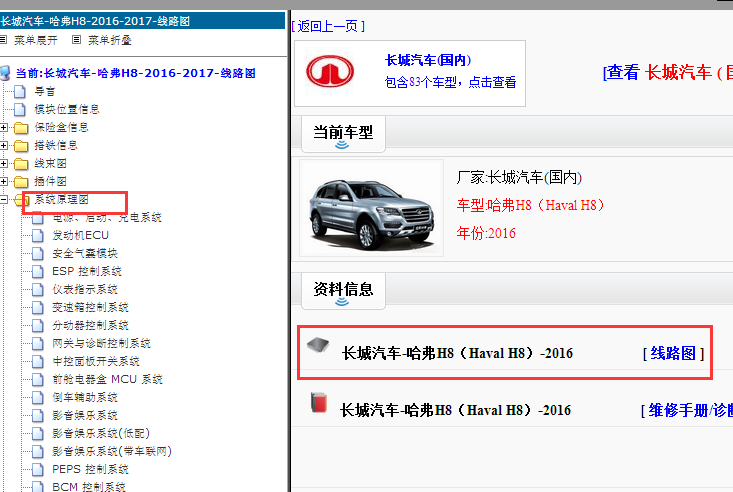Image resolution: width=733 pixels, height=492 pixels.
Task: Open the 导言 document icon
Action: tap(20, 91)
